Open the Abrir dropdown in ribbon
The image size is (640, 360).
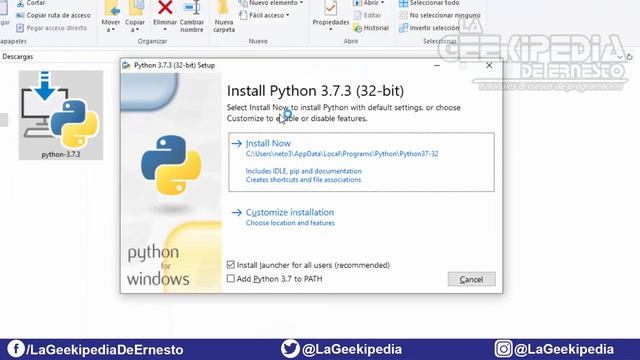pyautogui.click(x=369, y=3)
